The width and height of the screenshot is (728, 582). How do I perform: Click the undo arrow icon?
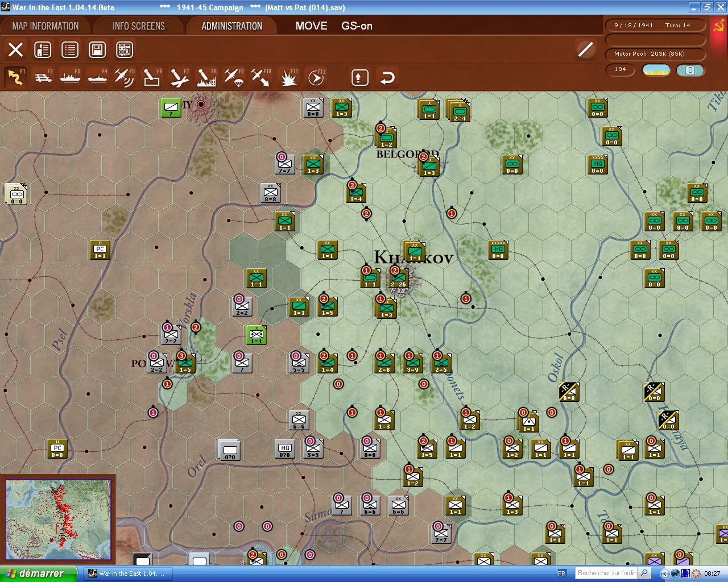pos(387,77)
